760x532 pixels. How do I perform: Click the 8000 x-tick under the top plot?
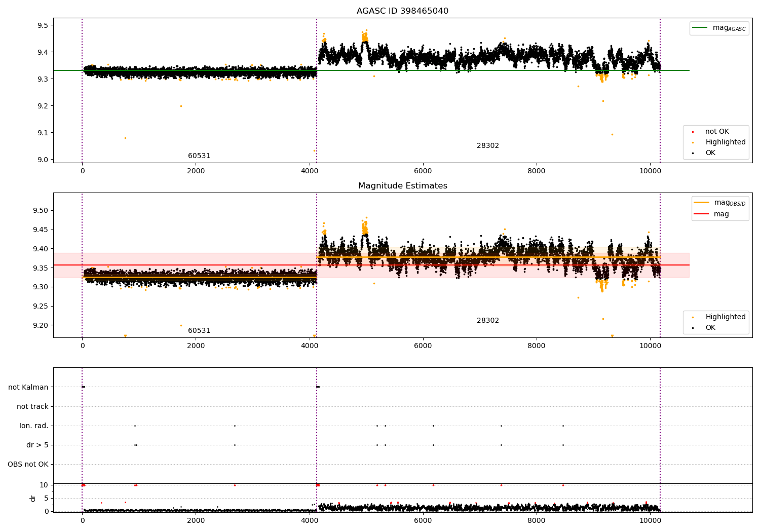(x=537, y=171)
